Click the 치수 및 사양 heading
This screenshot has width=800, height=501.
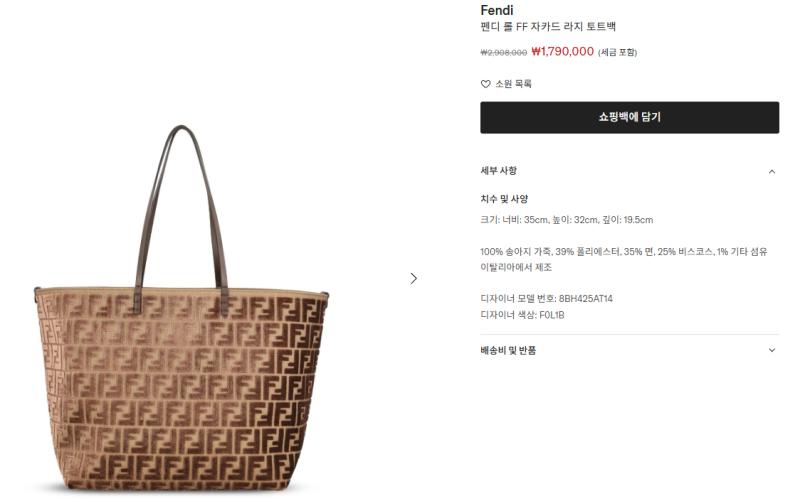click(x=504, y=199)
